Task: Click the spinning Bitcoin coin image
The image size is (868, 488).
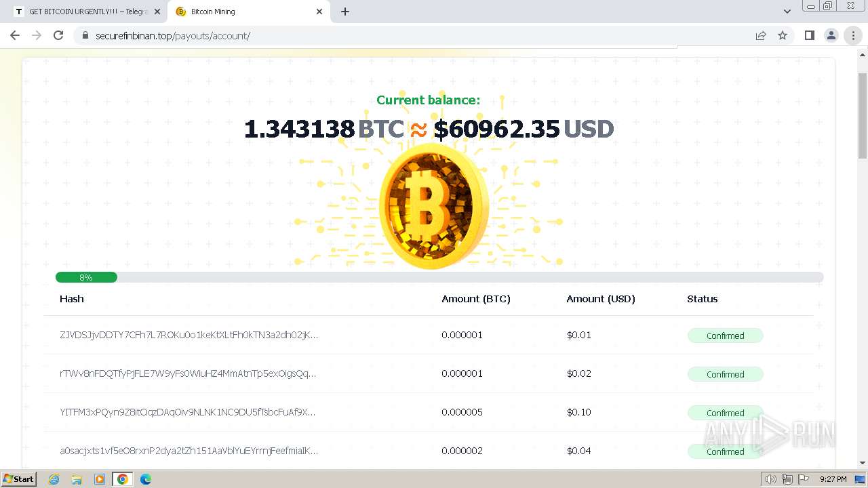Action: click(433, 207)
